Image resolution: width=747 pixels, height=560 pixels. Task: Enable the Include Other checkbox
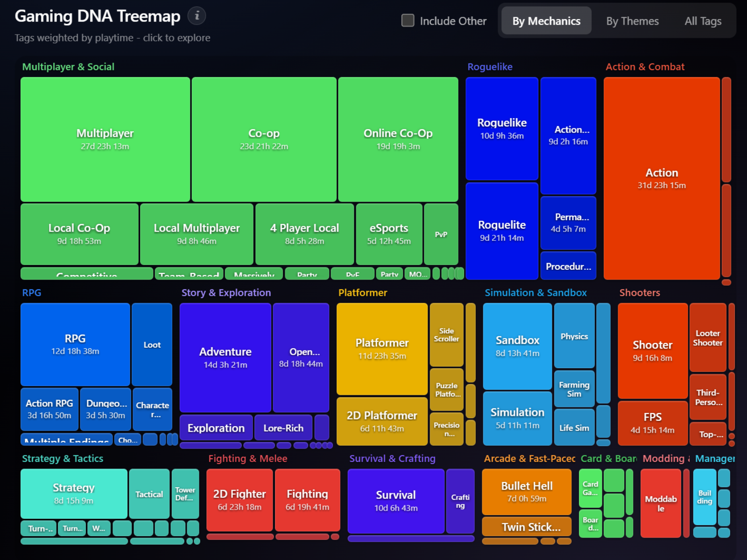pyautogui.click(x=408, y=21)
